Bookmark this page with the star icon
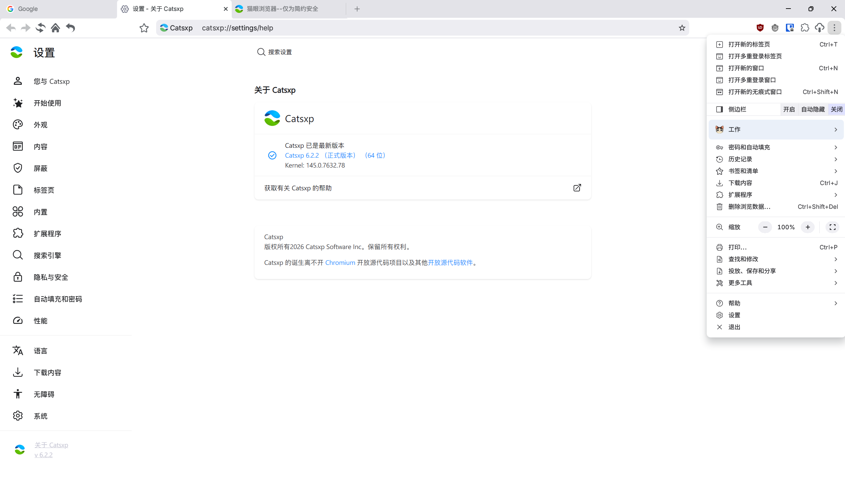 point(682,28)
